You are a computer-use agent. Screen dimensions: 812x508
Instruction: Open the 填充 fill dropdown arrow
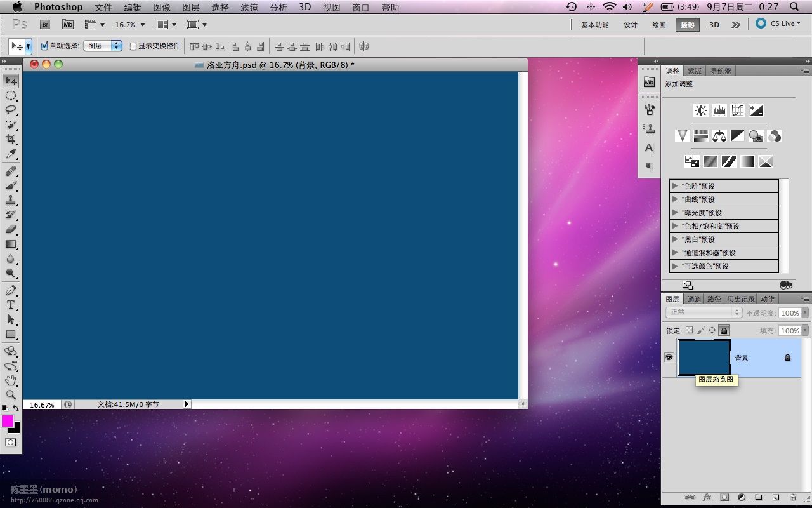coord(806,331)
